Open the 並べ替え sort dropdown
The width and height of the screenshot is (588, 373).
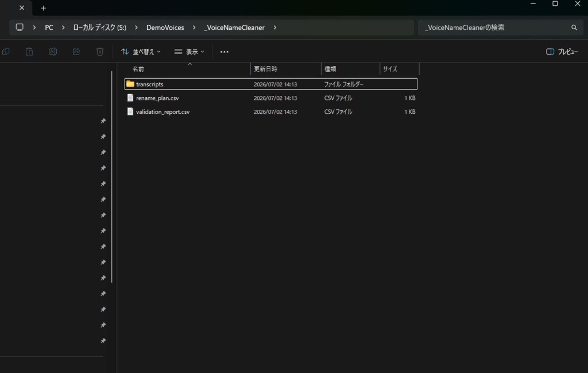(x=141, y=52)
